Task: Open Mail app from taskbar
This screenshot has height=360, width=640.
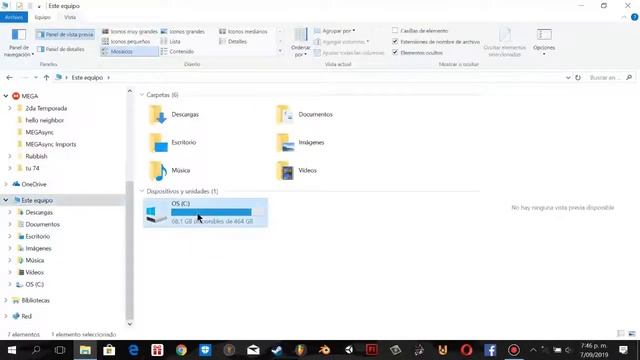Action: (253, 350)
